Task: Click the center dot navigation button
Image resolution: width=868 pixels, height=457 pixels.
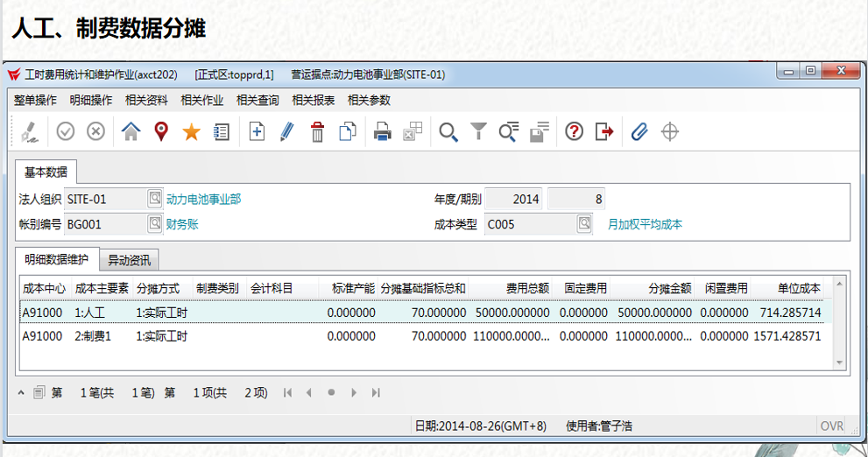Action: (331, 393)
